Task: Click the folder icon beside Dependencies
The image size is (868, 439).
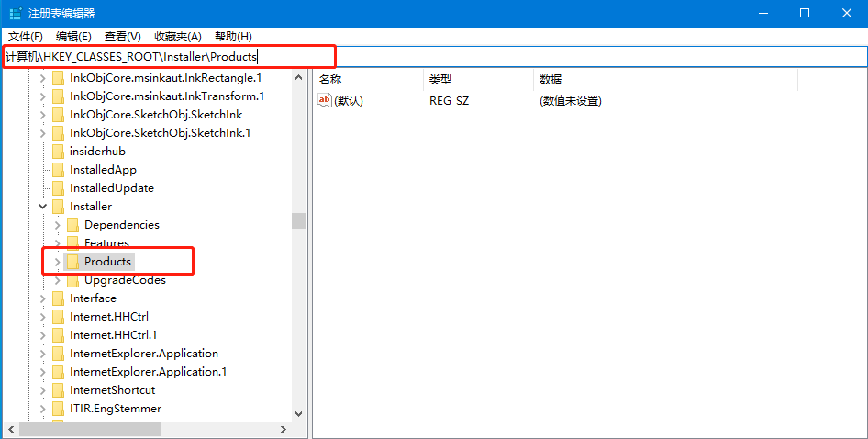Action: (72, 225)
